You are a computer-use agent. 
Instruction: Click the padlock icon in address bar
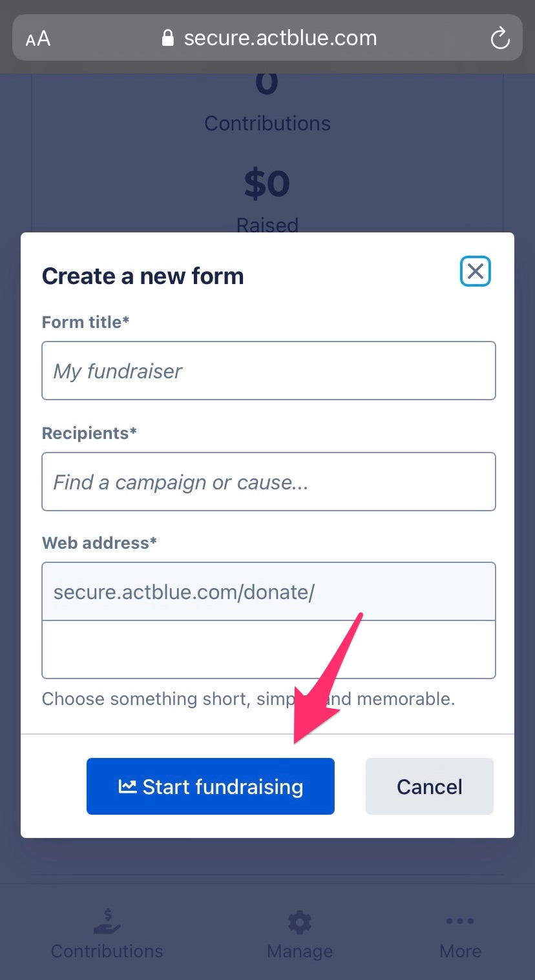coord(168,38)
